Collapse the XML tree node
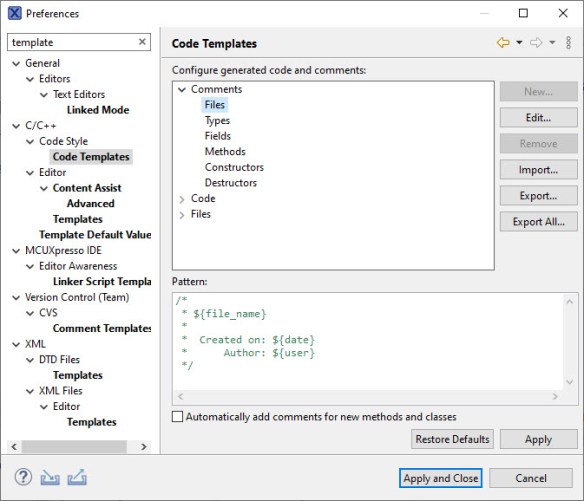The width and height of the screenshot is (584, 501). point(16,344)
